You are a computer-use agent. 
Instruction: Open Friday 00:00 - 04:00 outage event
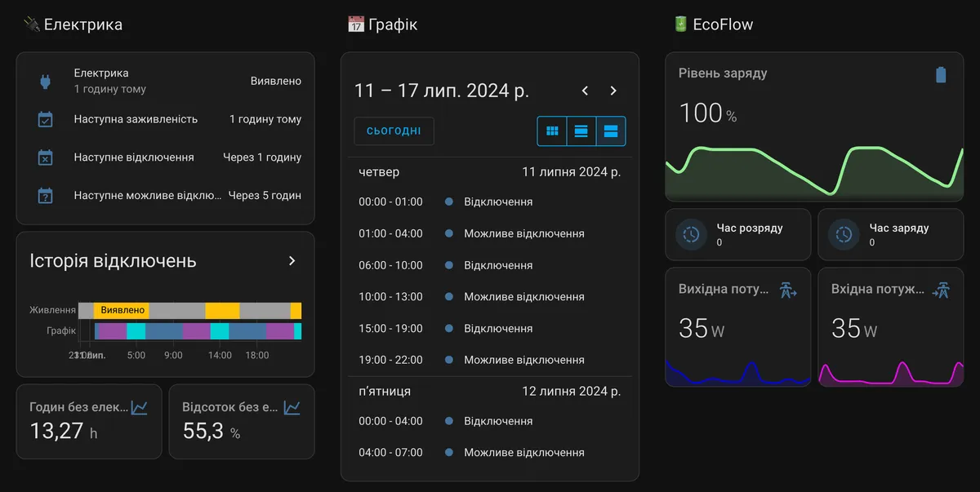click(490, 421)
